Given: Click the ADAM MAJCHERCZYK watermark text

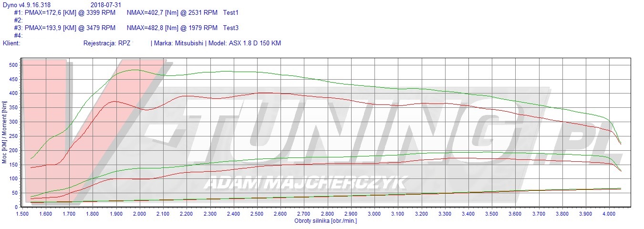Looking at the screenshot, I should (305, 182).
